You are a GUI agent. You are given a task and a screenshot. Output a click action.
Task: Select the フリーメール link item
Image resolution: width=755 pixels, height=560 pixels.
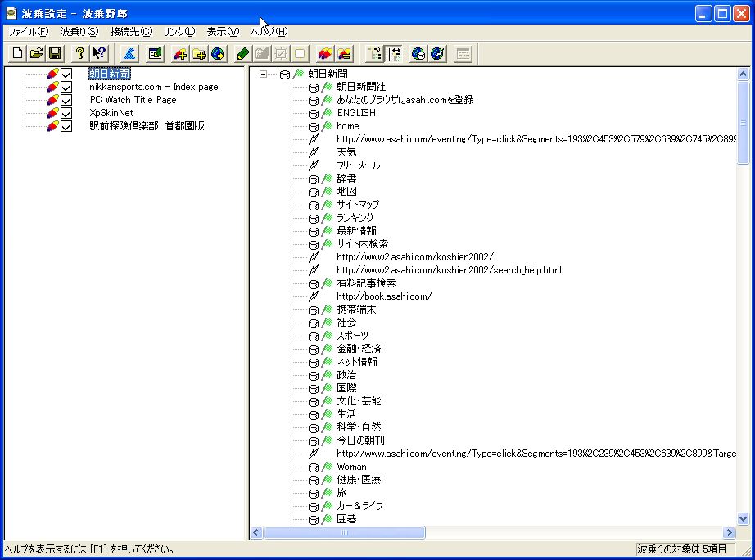point(358,165)
